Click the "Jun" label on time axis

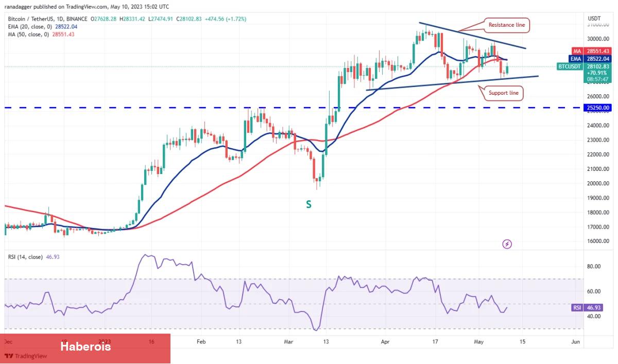[x=576, y=341]
